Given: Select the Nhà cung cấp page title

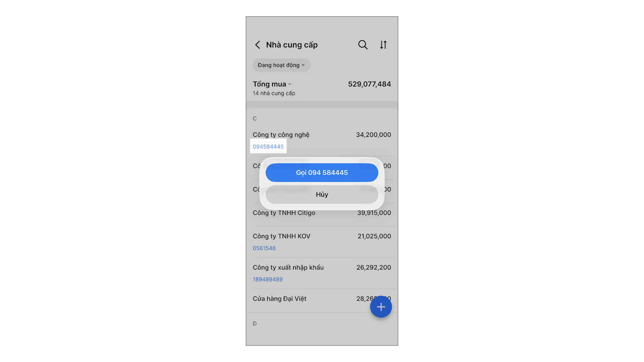Looking at the screenshot, I should tap(292, 45).
